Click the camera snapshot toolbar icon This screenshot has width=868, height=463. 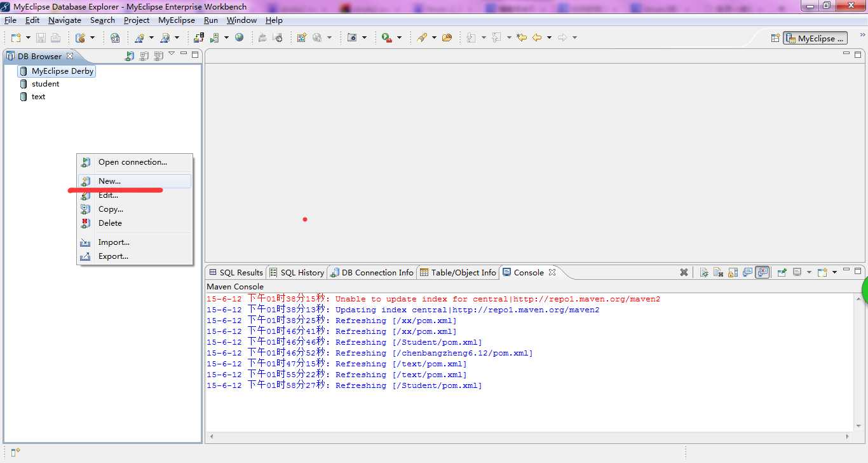tap(352, 38)
